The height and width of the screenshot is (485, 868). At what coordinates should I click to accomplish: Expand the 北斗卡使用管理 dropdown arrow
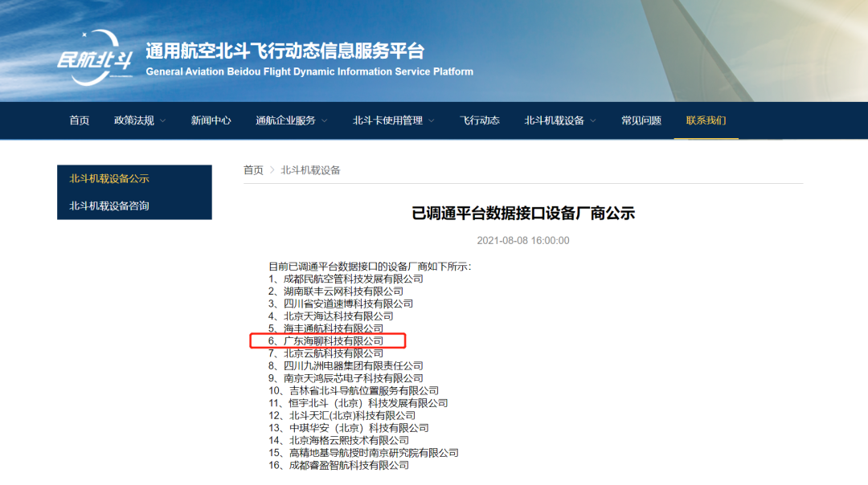(x=432, y=120)
